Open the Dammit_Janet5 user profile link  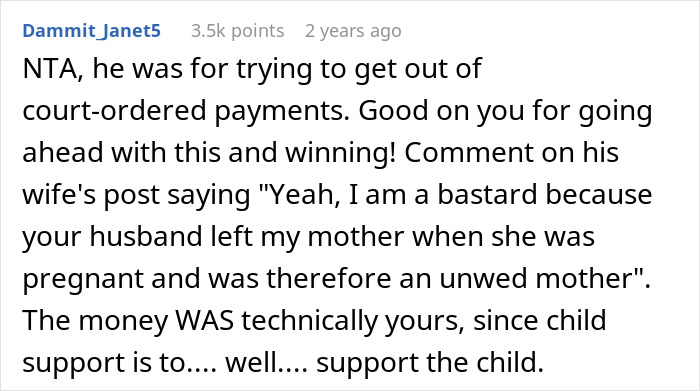click(92, 31)
